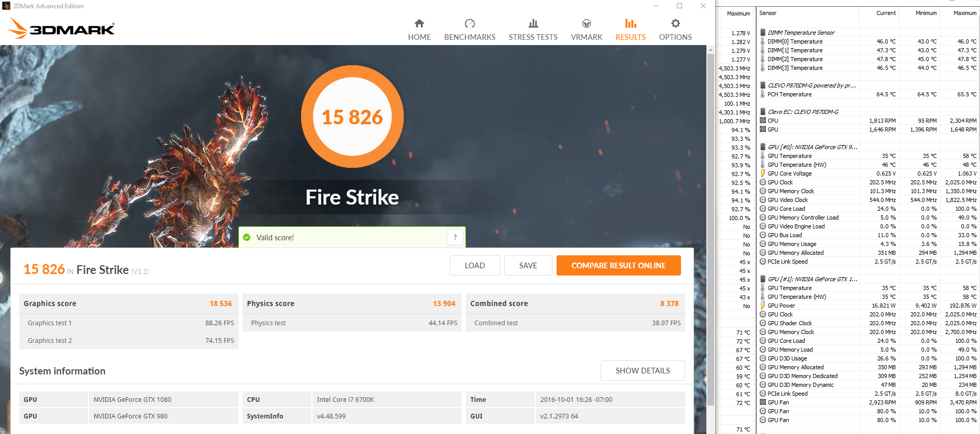Select DIMM Temperature Sensor group icon
The height and width of the screenshot is (434, 980).
coord(763,32)
